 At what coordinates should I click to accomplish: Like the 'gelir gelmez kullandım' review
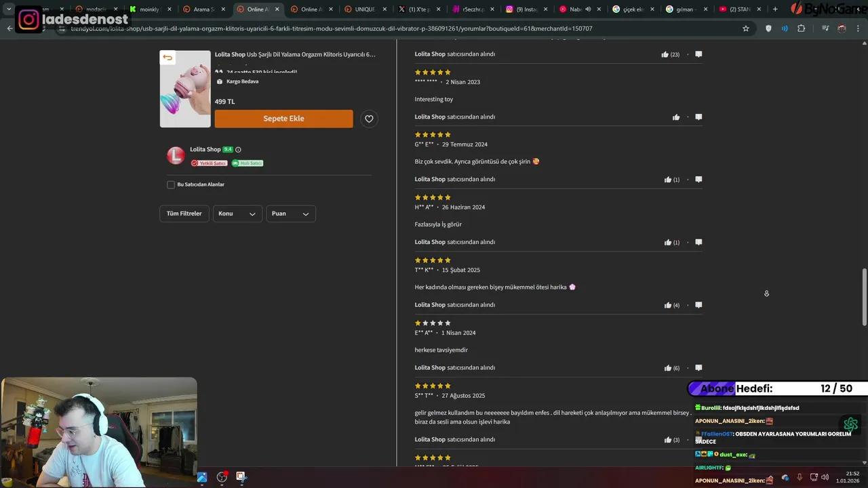click(668, 440)
